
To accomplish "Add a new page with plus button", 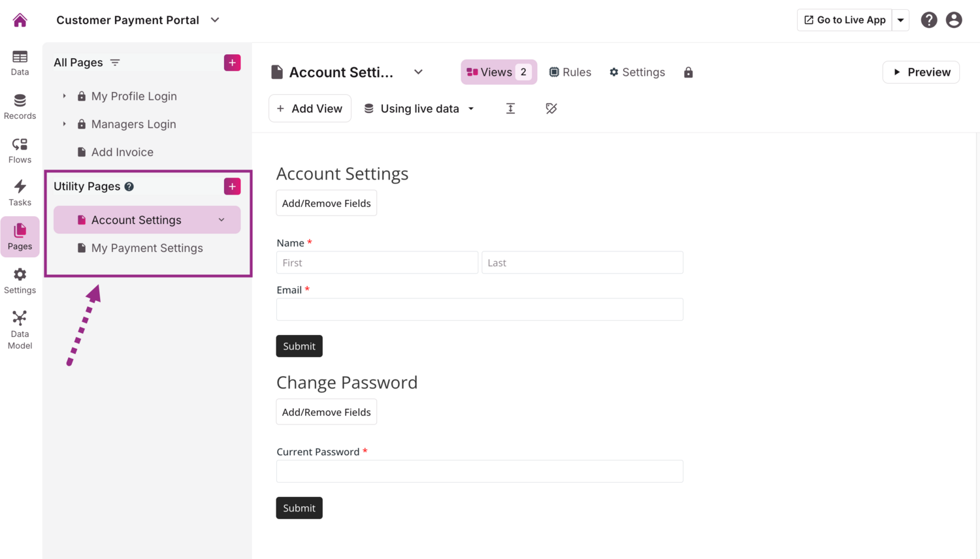I will click(x=232, y=63).
